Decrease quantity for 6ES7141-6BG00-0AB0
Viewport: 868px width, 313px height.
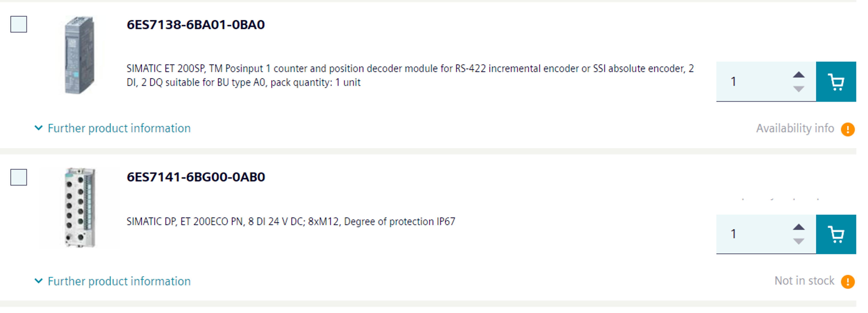[799, 241]
